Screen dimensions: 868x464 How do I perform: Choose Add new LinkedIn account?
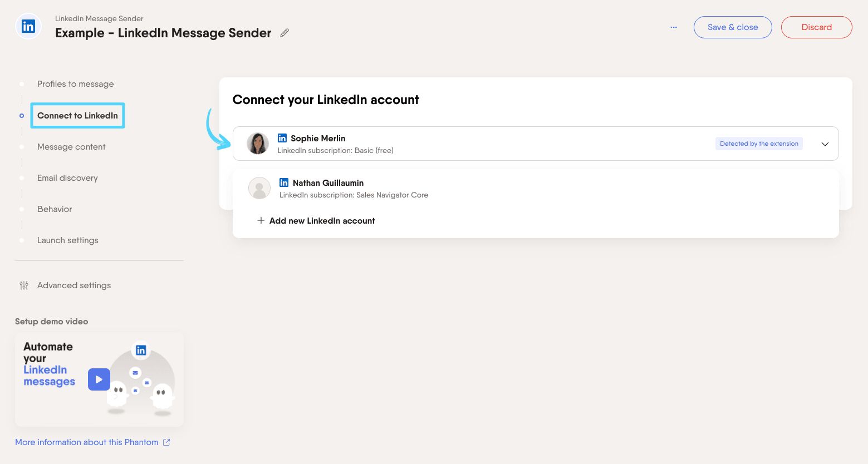coord(322,221)
